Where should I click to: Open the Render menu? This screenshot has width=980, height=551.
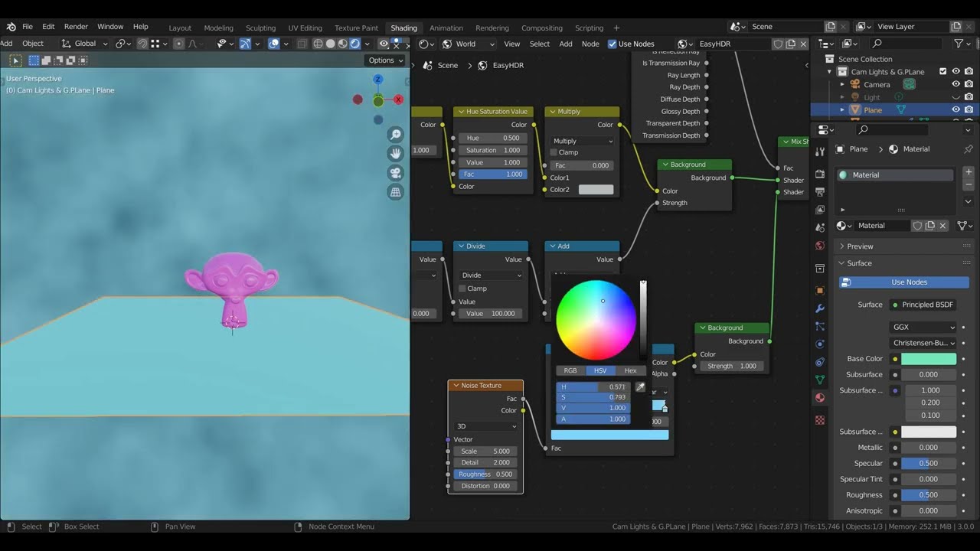point(76,26)
